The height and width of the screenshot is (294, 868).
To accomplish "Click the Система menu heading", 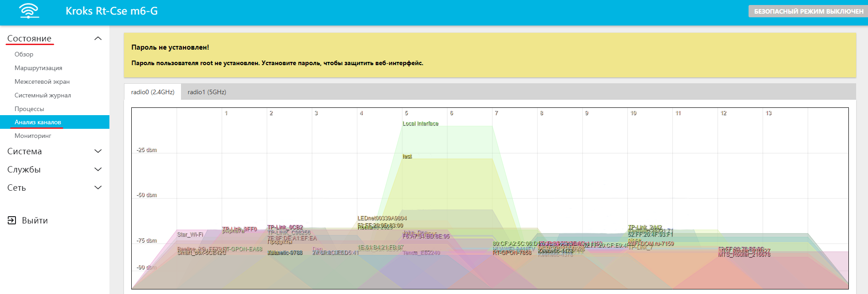I will 25,151.
